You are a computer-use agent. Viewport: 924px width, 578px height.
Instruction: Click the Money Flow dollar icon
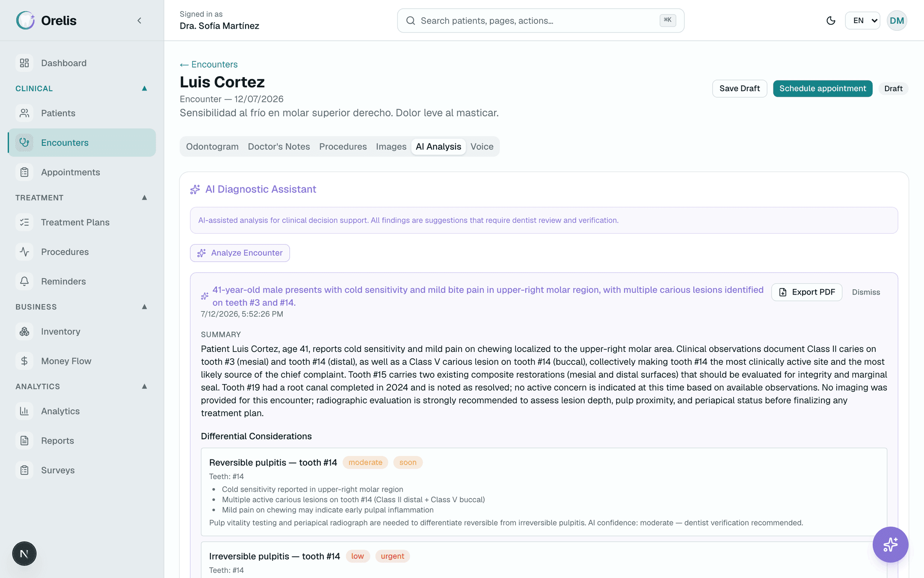click(24, 361)
